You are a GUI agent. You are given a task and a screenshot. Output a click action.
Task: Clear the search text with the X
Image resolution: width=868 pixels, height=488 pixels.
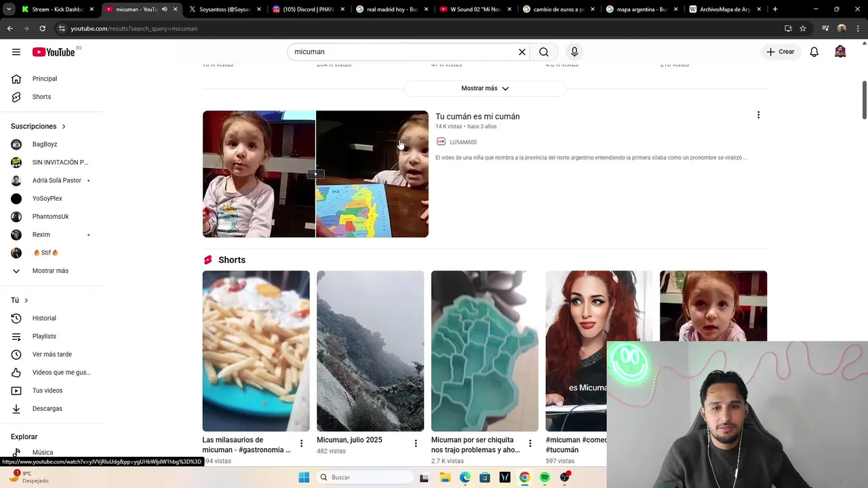(522, 52)
